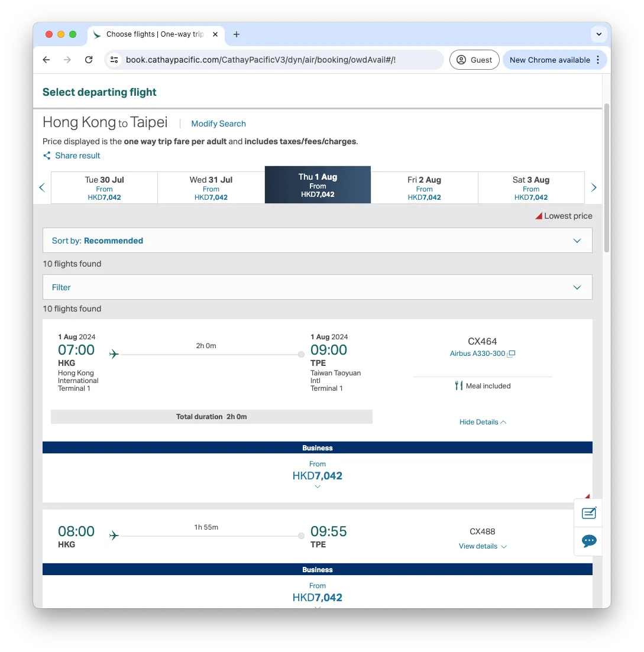View site information icon in address bar
The width and height of the screenshot is (644, 652).
pos(114,60)
